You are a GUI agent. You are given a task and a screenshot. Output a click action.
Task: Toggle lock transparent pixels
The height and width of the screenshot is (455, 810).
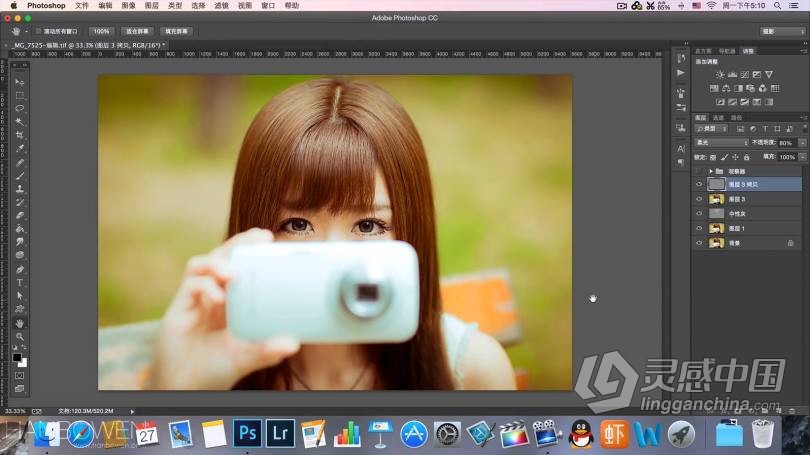pyautogui.click(x=713, y=157)
